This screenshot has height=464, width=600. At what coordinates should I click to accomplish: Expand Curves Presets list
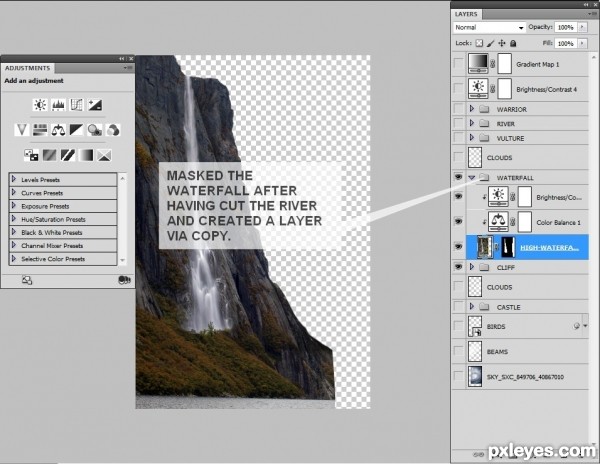(x=14, y=192)
